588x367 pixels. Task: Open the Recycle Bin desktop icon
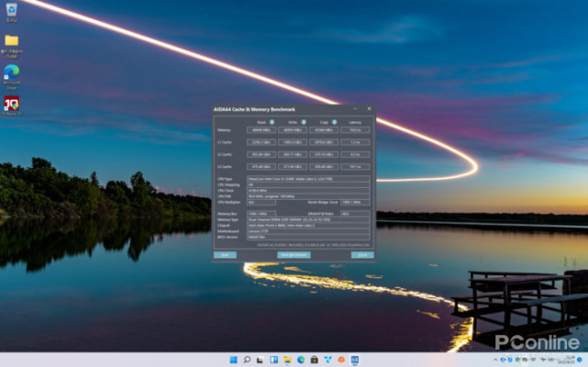tap(11, 11)
